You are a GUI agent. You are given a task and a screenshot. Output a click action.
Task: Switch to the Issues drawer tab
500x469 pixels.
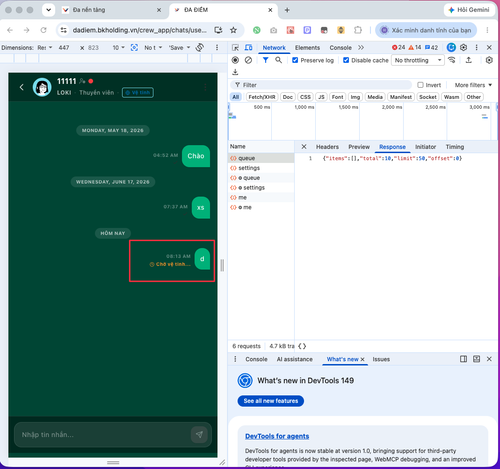tap(381, 359)
